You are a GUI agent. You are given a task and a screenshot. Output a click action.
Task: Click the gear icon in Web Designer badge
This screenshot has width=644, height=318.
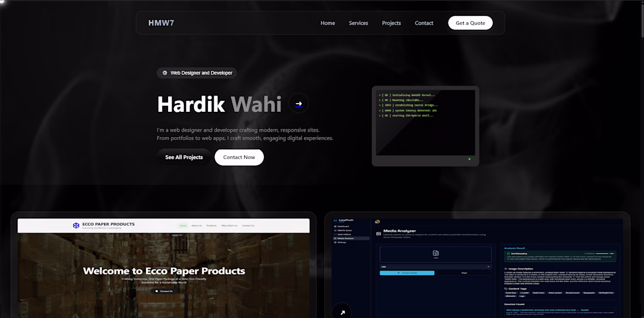[x=165, y=73]
